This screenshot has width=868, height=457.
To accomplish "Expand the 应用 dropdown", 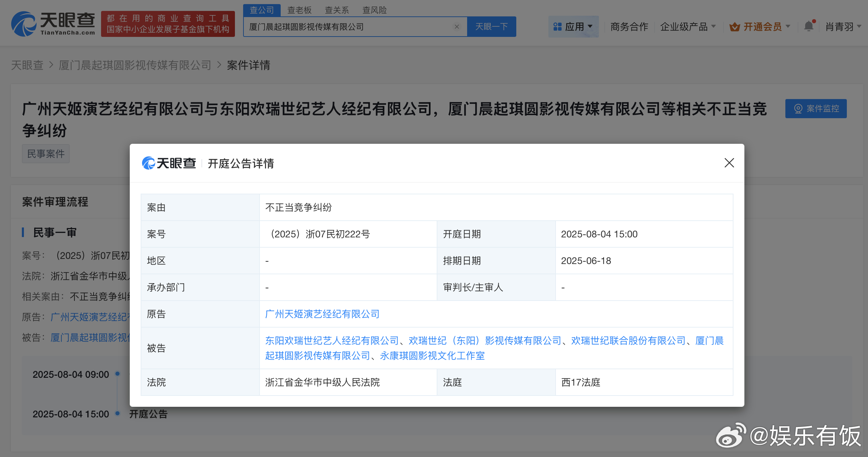I will [574, 27].
